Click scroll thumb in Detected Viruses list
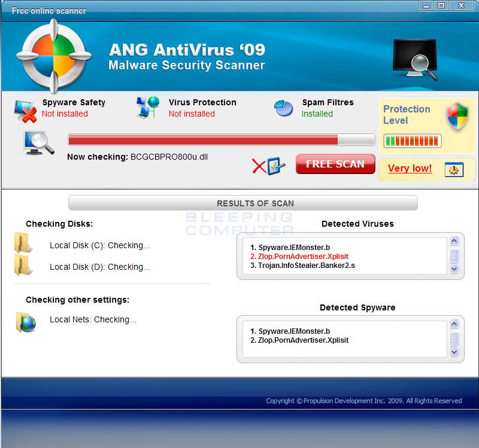This screenshot has height=448, width=479. [x=454, y=256]
